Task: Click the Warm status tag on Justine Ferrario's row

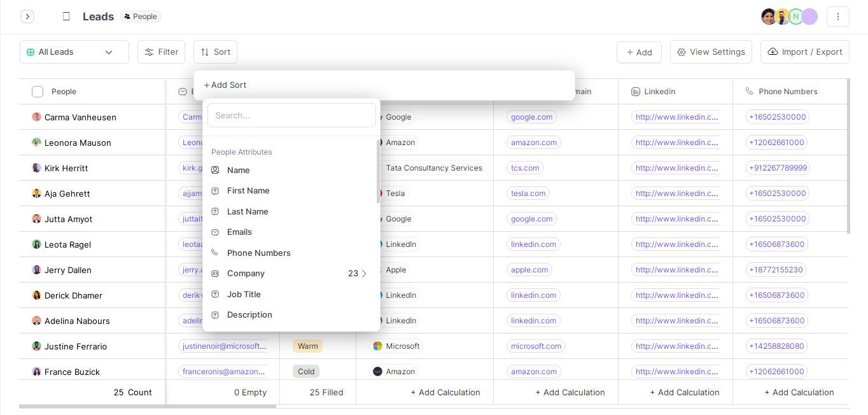Action: [x=307, y=346]
